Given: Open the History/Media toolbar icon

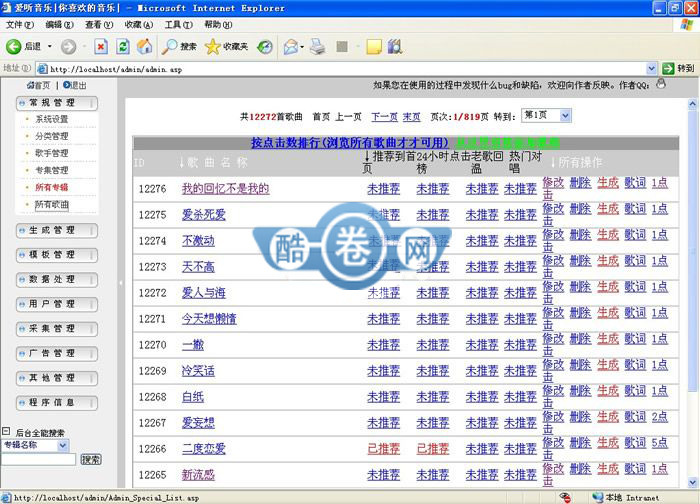Looking at the screenshot, I should pos(265,46).
